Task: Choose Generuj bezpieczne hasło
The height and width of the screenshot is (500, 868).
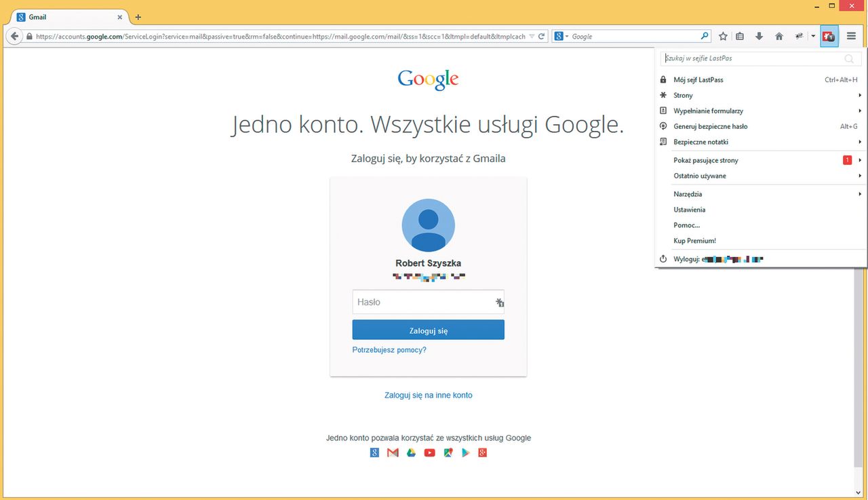Action: tap(760, 127)
